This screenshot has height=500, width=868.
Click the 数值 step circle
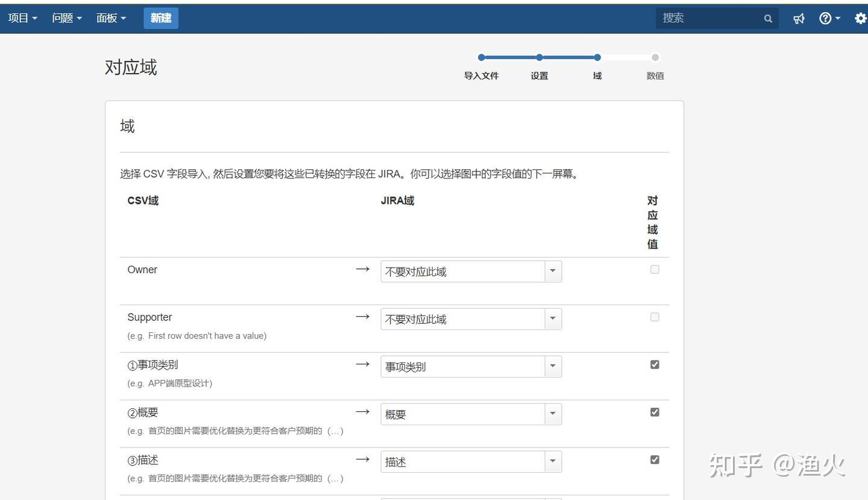(655, 58)
